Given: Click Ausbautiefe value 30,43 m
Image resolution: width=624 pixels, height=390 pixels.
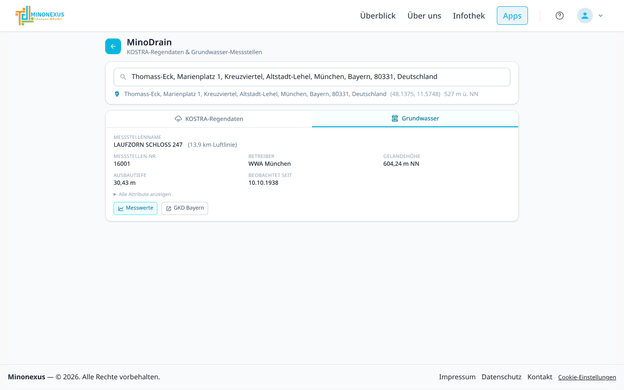Looking at the screenshot, I should click(125, 183).
